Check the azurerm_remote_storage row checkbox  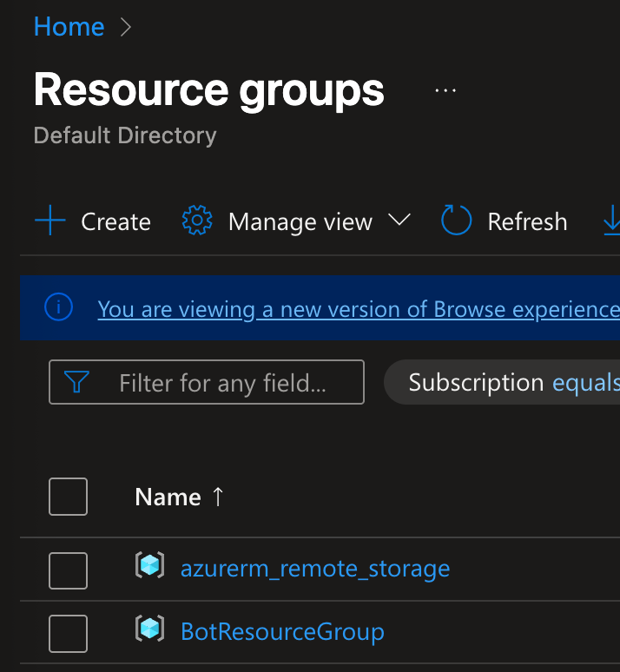point(69,570)
